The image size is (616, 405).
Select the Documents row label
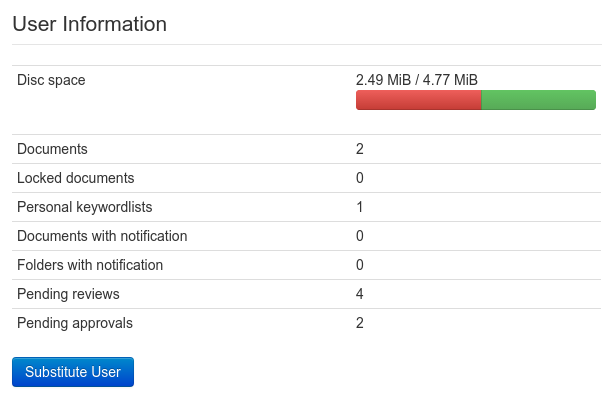53,149
